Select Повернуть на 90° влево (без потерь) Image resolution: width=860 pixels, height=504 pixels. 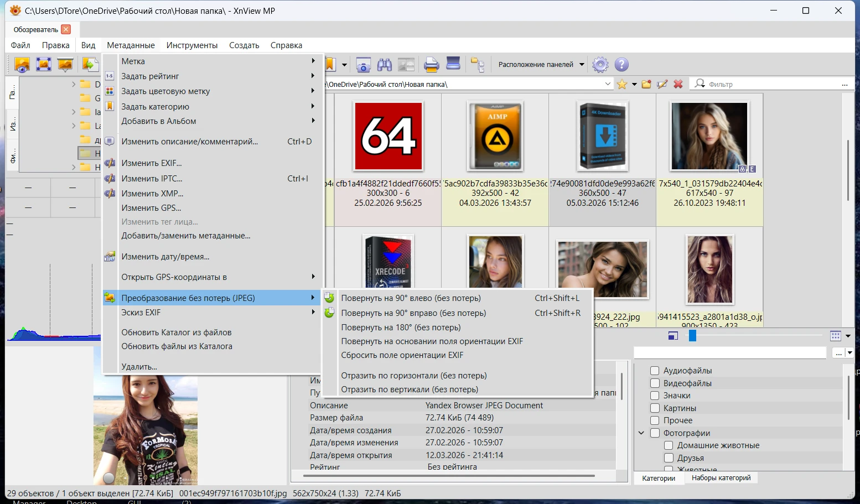pos(411,298)
